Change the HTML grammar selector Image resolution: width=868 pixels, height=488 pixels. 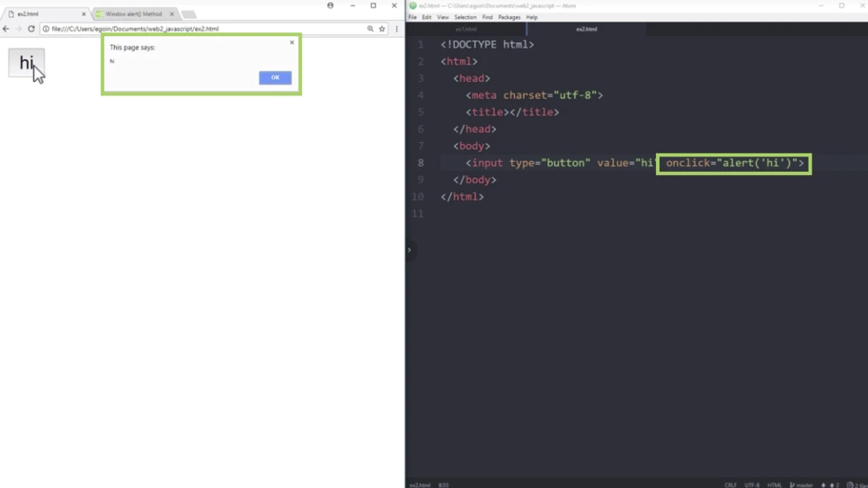pos(774,484)
